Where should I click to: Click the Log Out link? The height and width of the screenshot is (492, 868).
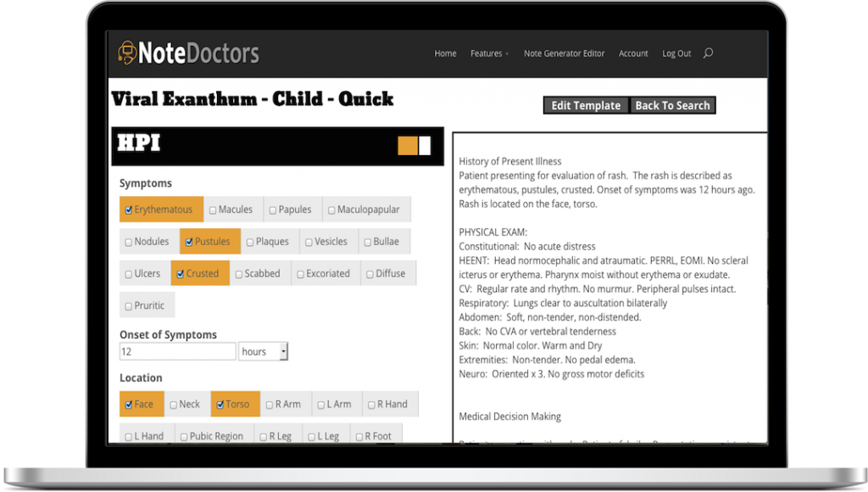pos(676,53)
